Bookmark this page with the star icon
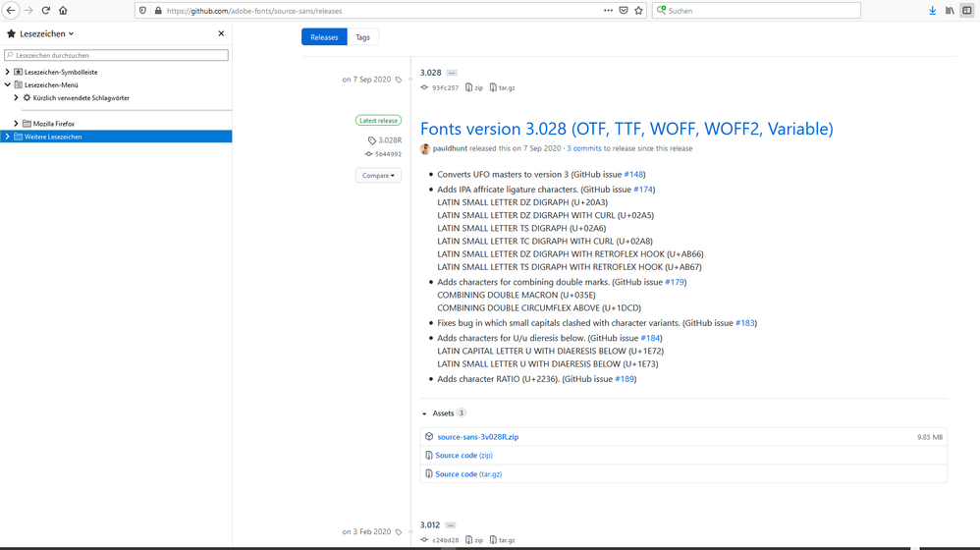 tap(638, 11)
